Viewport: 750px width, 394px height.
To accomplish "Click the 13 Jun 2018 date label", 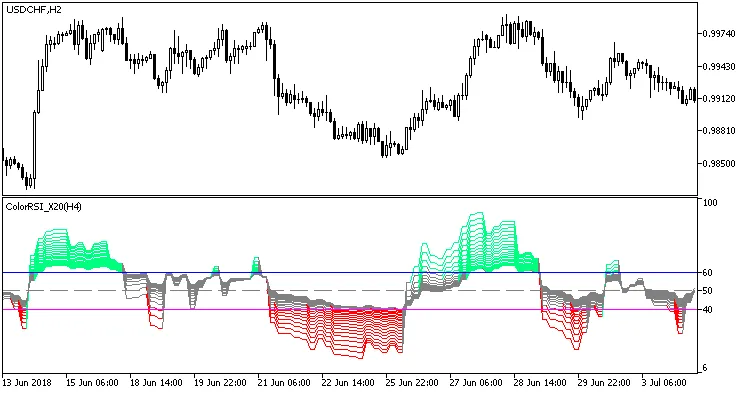I will (x=28, y=383).
